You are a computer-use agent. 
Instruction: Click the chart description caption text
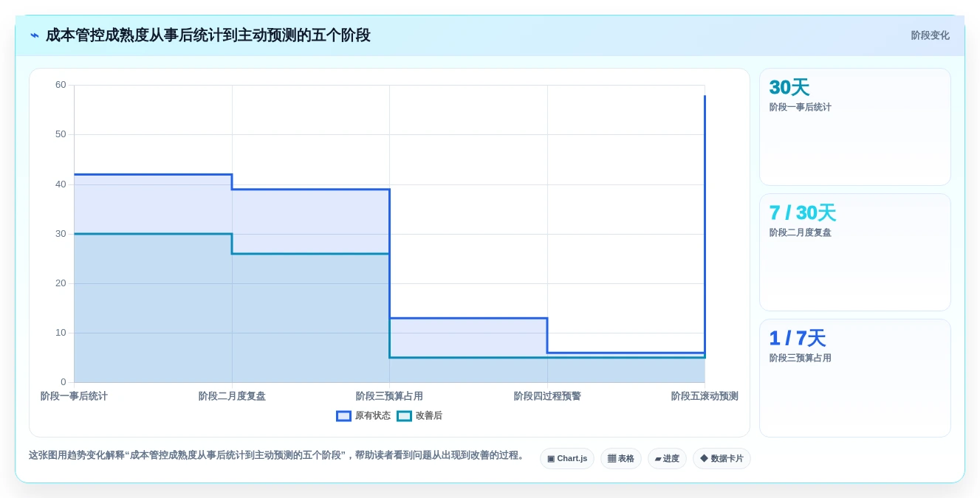pyautogui.click(x=277, y=455)
